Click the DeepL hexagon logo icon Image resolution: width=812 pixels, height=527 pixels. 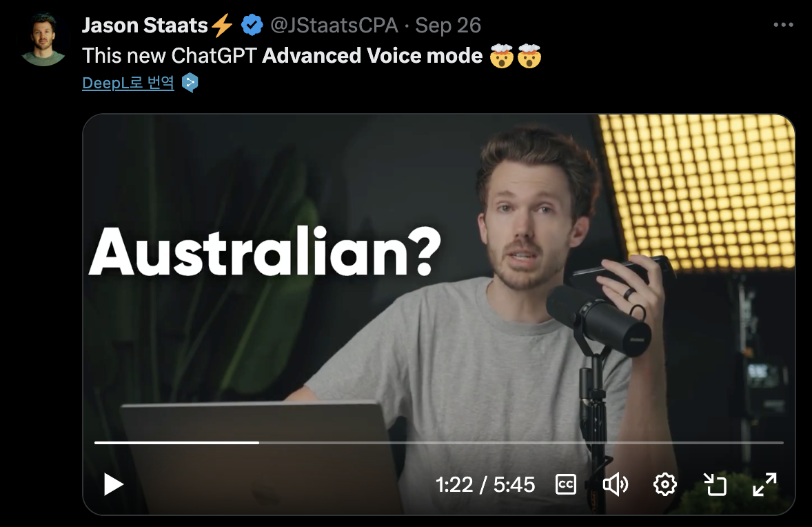(x=190, y=83)
